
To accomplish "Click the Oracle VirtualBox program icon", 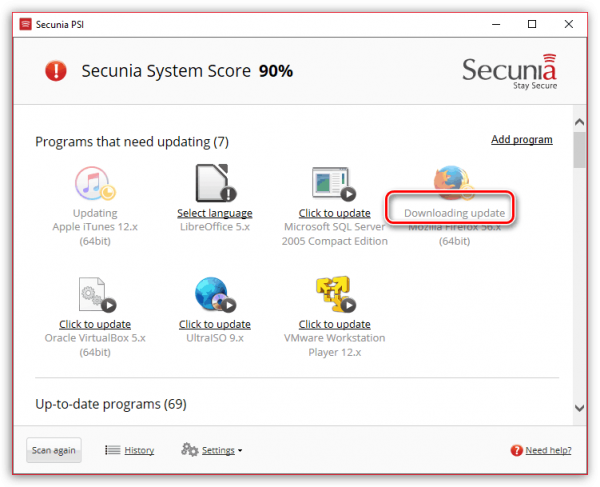I will 95,294.
